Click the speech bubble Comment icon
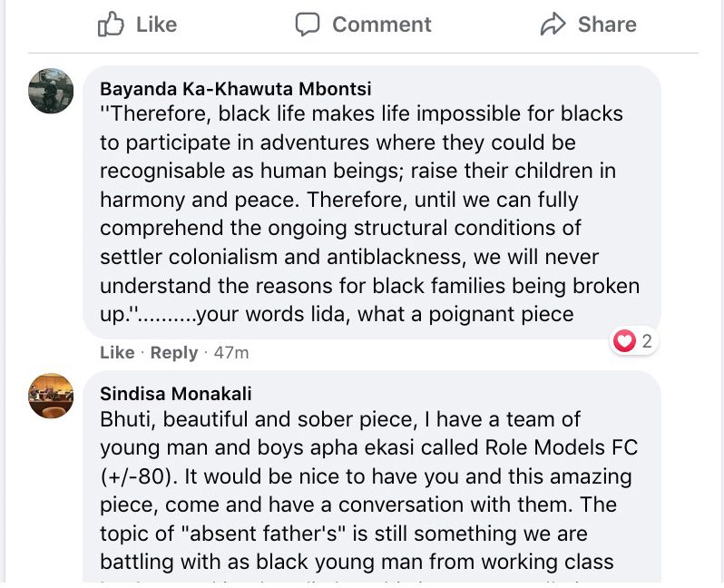Viewport: 724px width, 588px height. pos(308,24)
